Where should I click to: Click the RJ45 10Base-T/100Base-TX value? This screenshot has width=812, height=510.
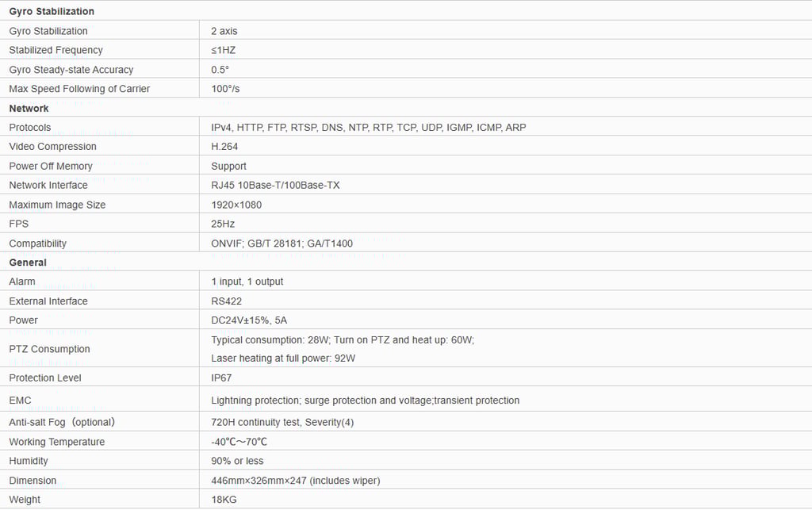click(x=274, y=185)
